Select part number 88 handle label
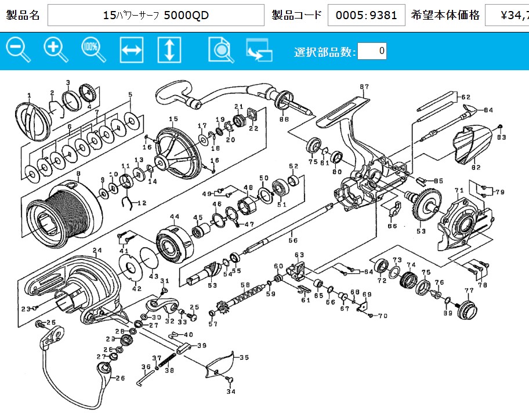This screenshot has width=529, height=420. [x=284, y=119]
